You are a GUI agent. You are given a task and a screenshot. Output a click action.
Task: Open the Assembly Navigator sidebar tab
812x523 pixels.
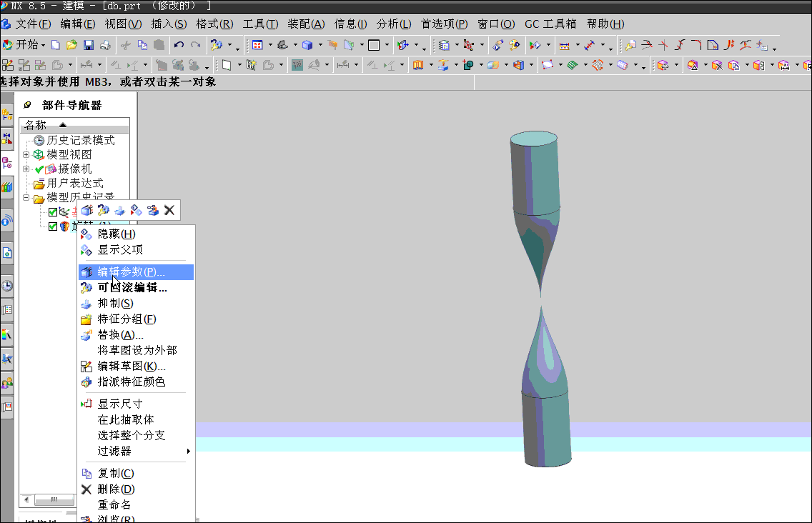[x=7, y=114]
